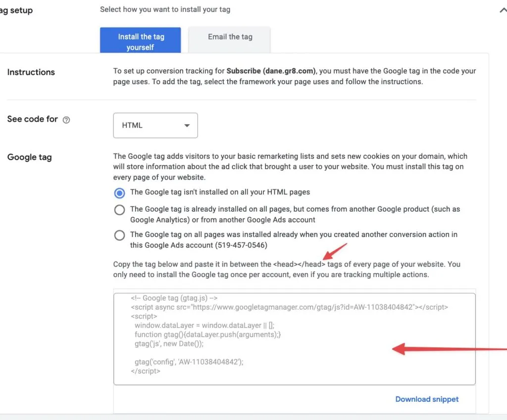Image resolution: width=507 pixels, height=420 pixels.
Task: Click the 'Google tag' section label
Action: [29, 157]
